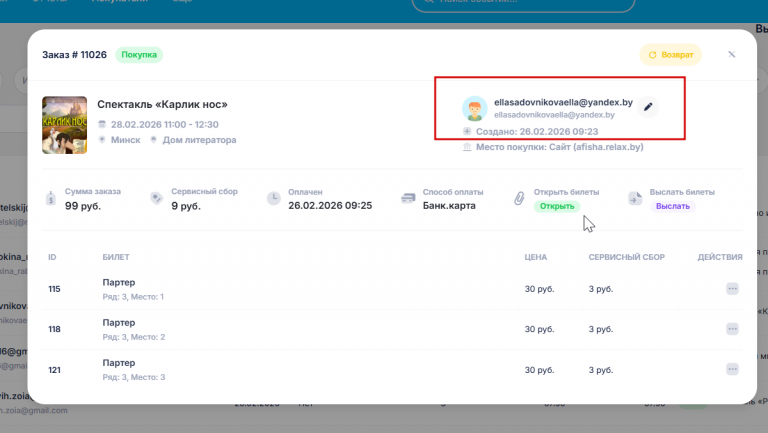Click the 99 руб. order total
This screenshot has width=768, height=433.
coord(83,206)
